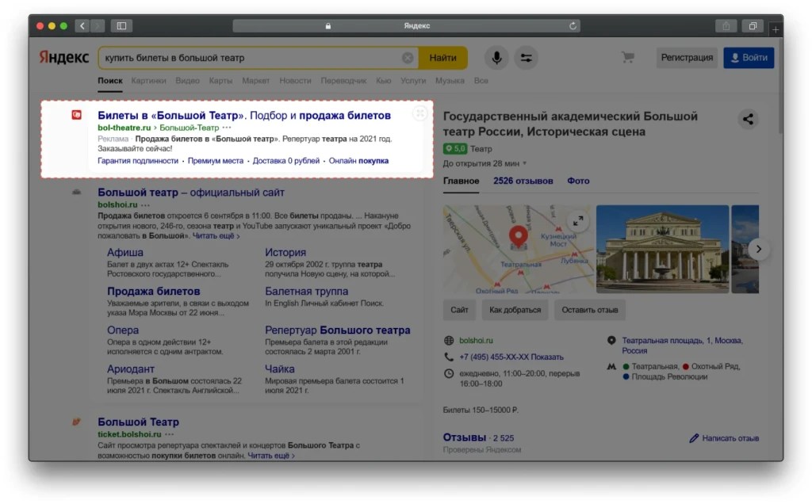Open the Все services tab
This screenshot has height=504, width=812.
pos(481,81)
